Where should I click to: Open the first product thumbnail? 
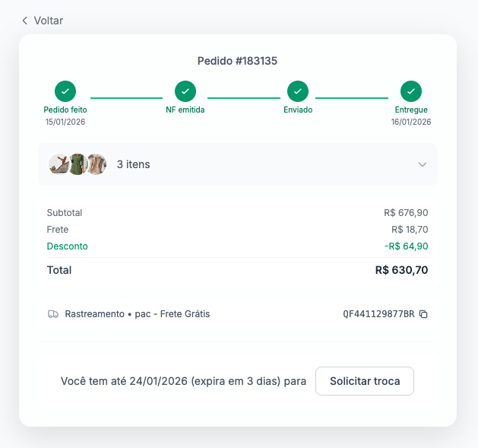[x=59, y=164]
